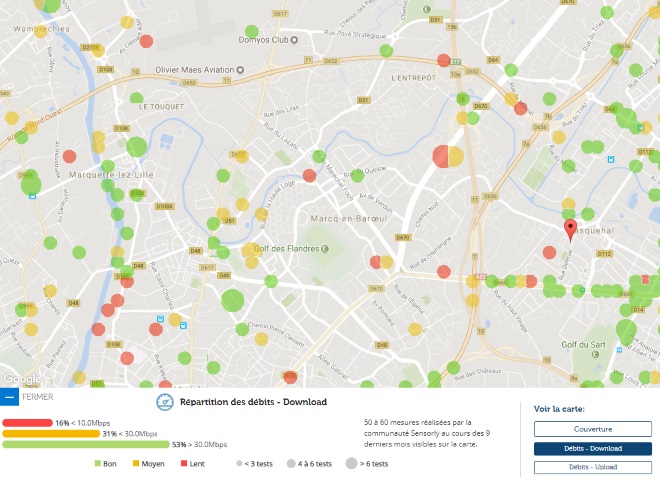Click the speedometer icon beside Répartition des débits
This screenshot has width=660, height=488.
[165, 402]
